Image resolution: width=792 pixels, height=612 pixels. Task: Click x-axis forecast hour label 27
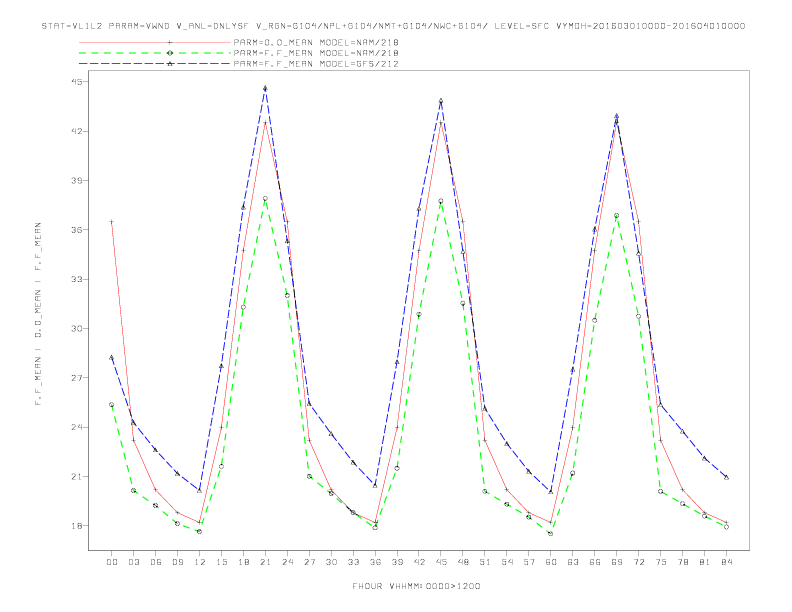[x=309, y=562]
